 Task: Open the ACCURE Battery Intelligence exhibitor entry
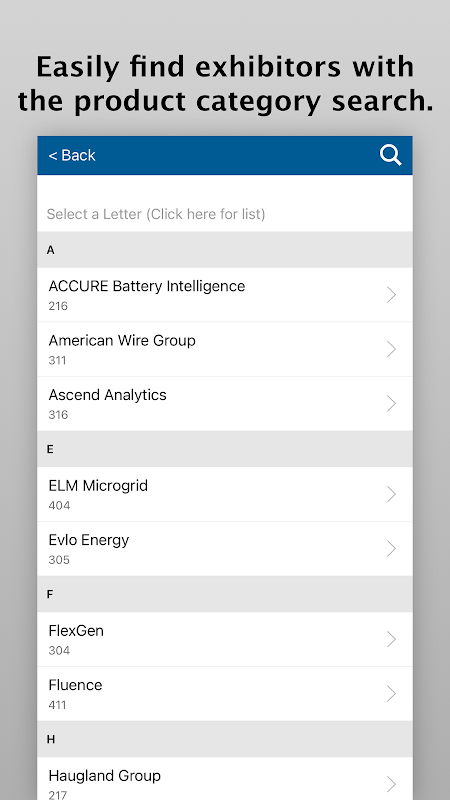pos(224,295)
